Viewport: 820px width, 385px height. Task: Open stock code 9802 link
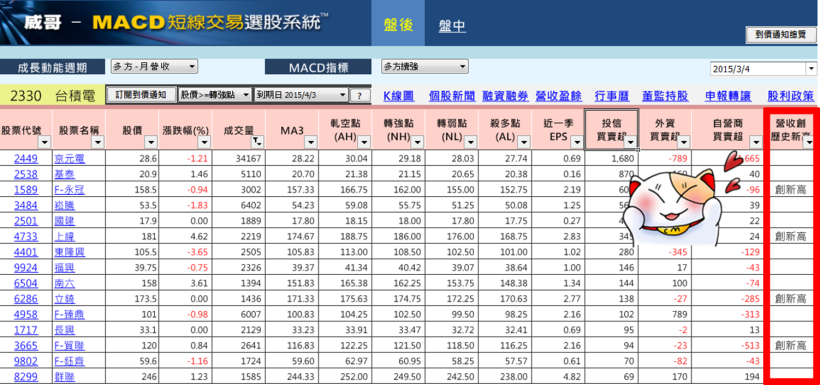[26, 361]
